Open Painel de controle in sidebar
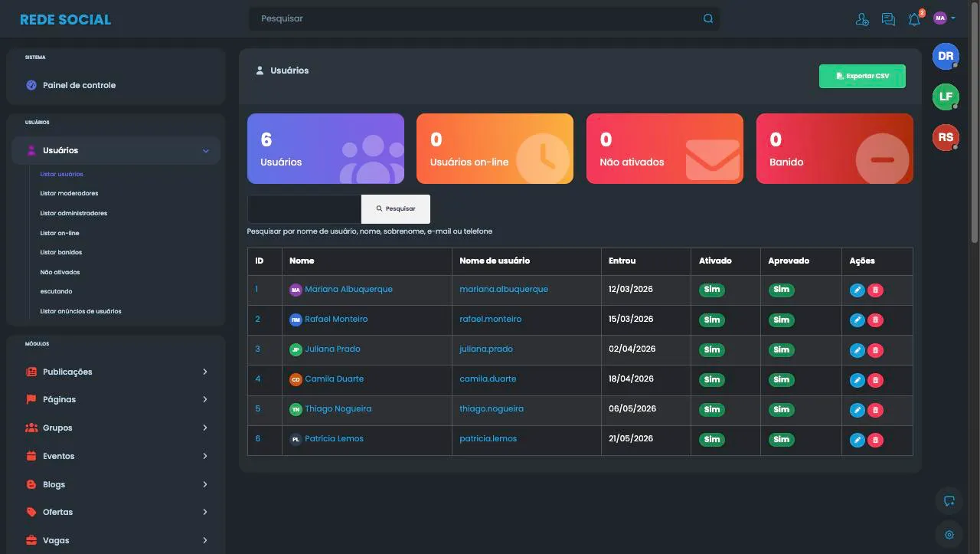The image size is (980, 554). click(x=116, y=85)
